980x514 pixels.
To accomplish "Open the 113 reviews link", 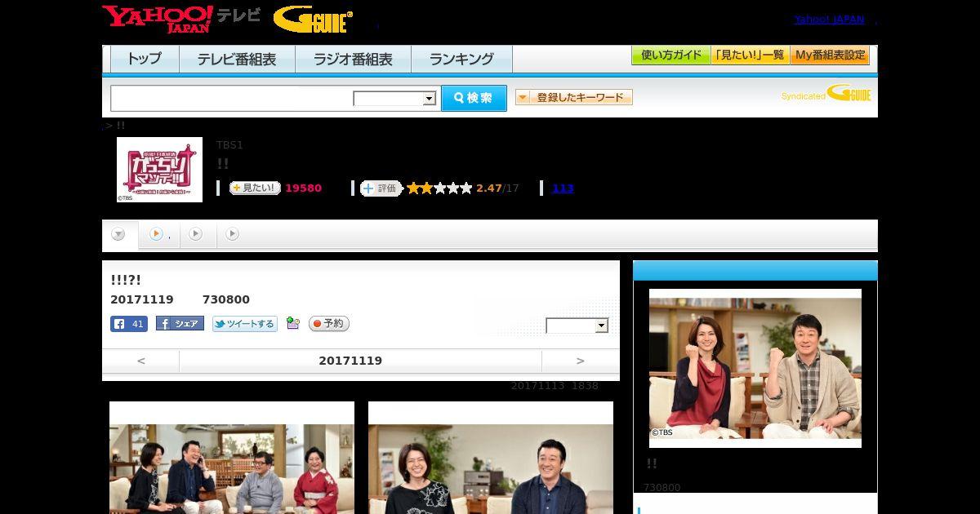I will pos(563,188).
